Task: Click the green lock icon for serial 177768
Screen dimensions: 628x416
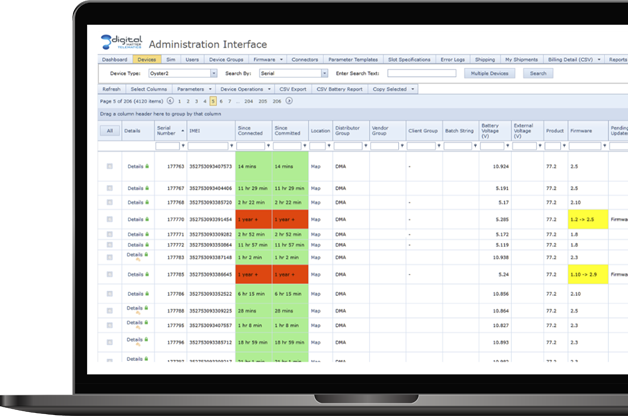Action: [148, 202]
